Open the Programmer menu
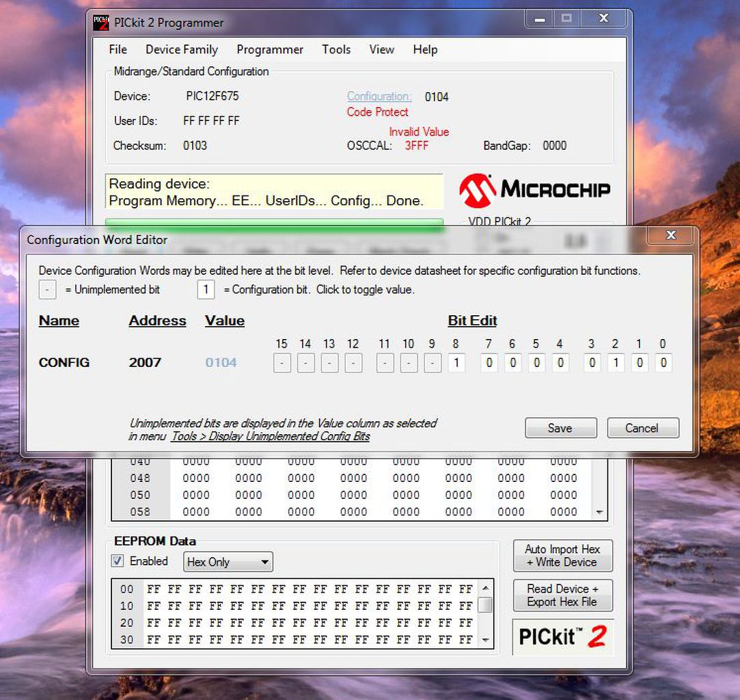 click(270, 50)
